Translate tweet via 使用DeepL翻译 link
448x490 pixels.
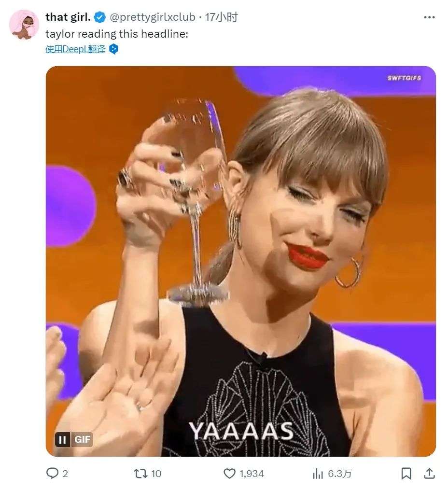(x=75, y=49)
